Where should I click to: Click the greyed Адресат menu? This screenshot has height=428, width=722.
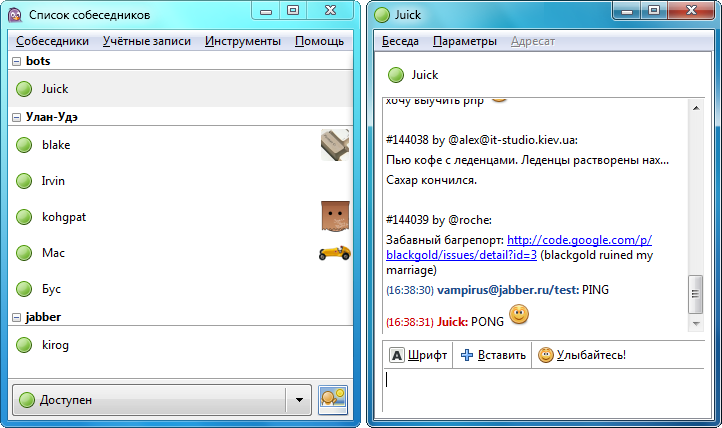pos(533,41)
